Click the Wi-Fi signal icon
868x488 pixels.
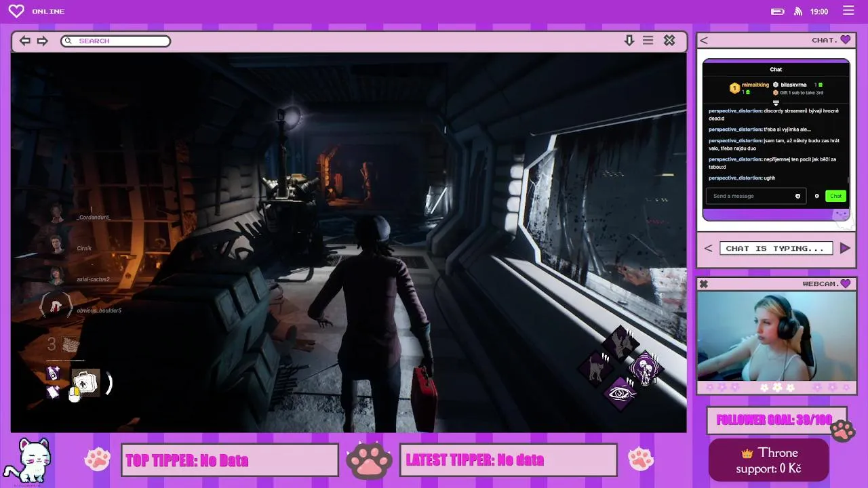coord(798,12)
